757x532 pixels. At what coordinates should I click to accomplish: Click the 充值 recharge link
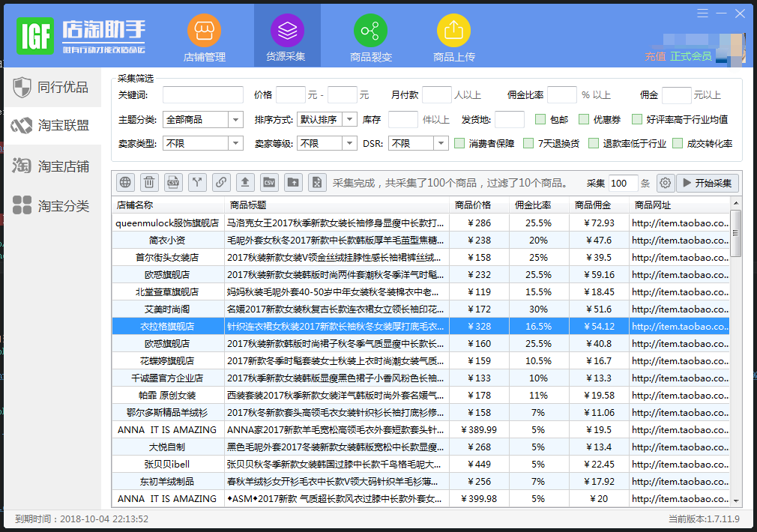coord(655,56)
